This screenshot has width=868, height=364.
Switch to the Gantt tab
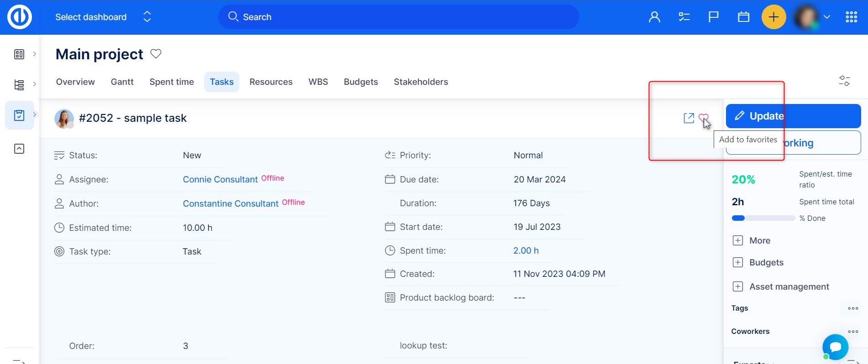(x=122, y=82)
